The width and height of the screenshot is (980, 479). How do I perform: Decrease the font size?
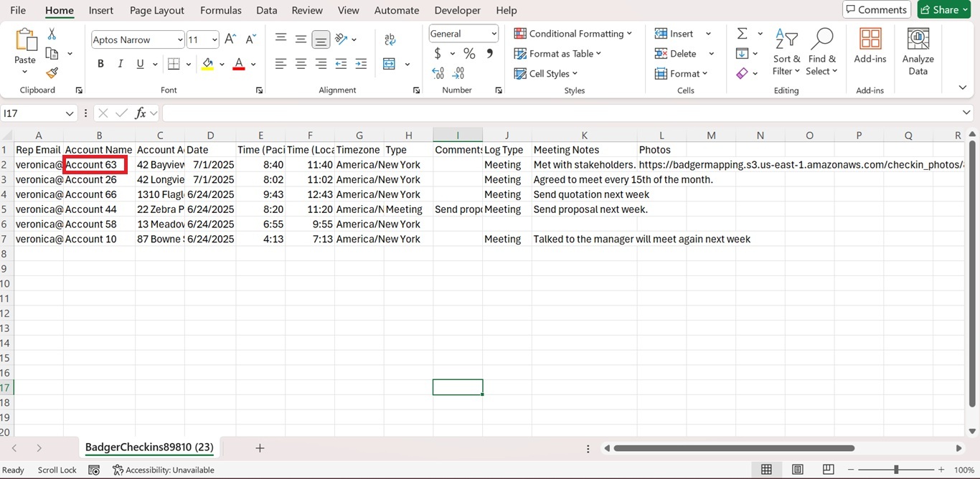point(250,39)
